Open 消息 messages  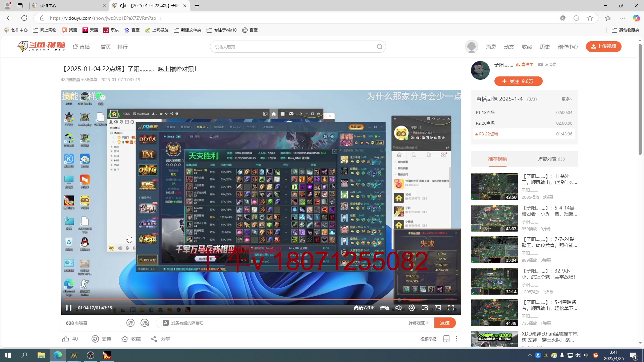491,47
